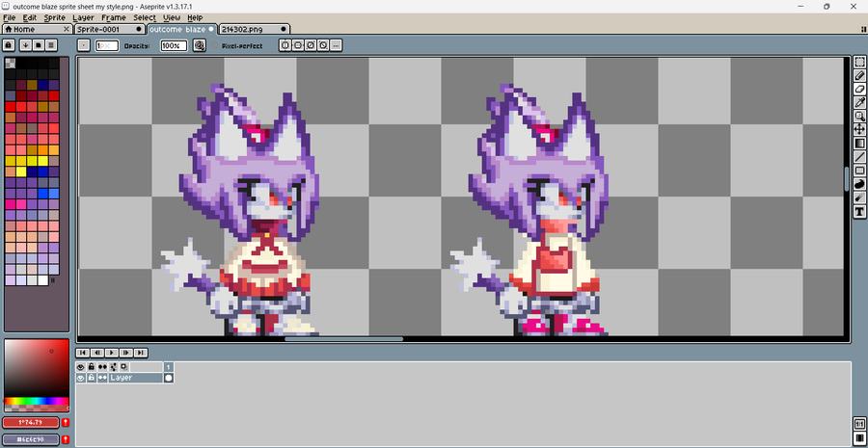868x448 pixels.
Task: Click the background color warning icon
Action: pos(66,439)
